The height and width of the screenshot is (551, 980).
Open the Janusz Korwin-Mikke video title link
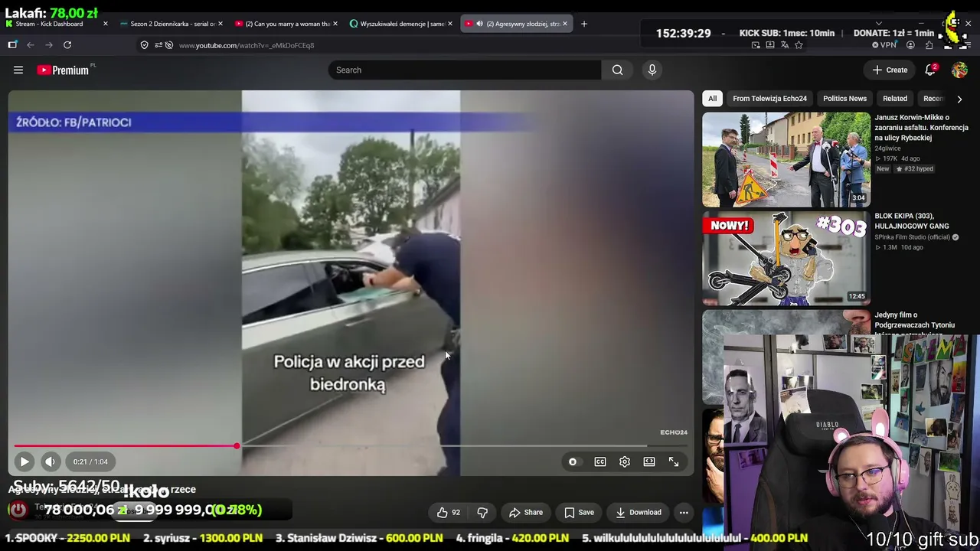coord(921,128)
